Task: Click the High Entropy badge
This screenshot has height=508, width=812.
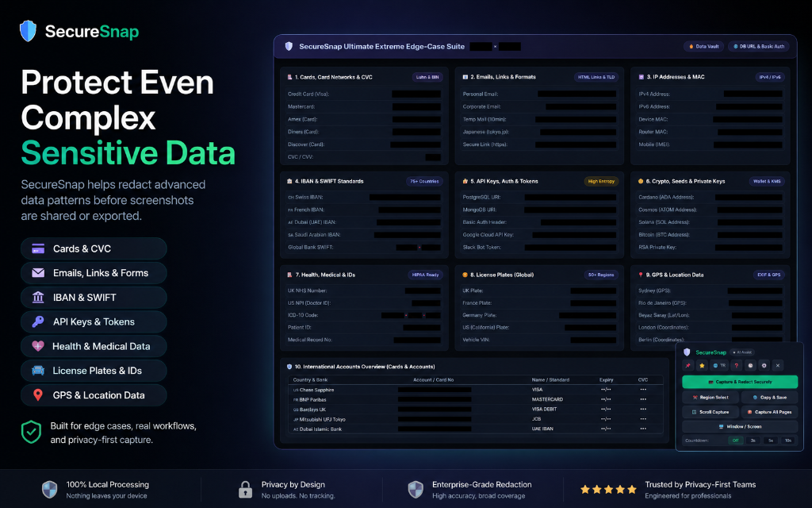Action: coord(601,182)
